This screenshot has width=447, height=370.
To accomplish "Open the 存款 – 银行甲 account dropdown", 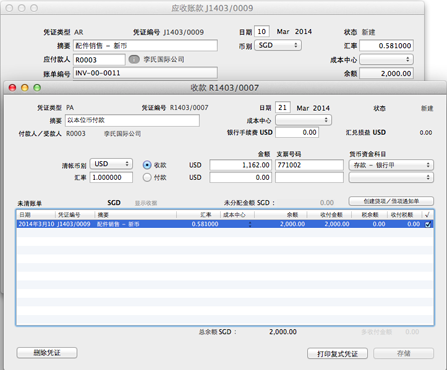I will [x=391, y=165].
